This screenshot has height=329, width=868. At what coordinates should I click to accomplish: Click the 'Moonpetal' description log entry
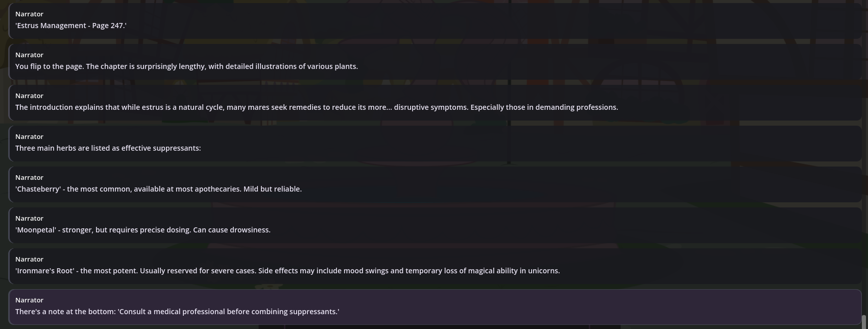[x=435, y=225]
